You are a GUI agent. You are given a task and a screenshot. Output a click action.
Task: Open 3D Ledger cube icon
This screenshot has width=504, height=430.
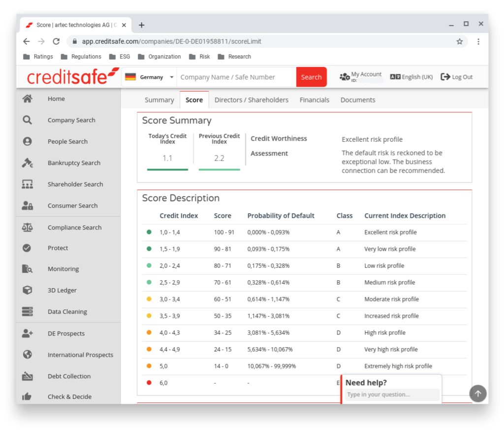point(28,290)
